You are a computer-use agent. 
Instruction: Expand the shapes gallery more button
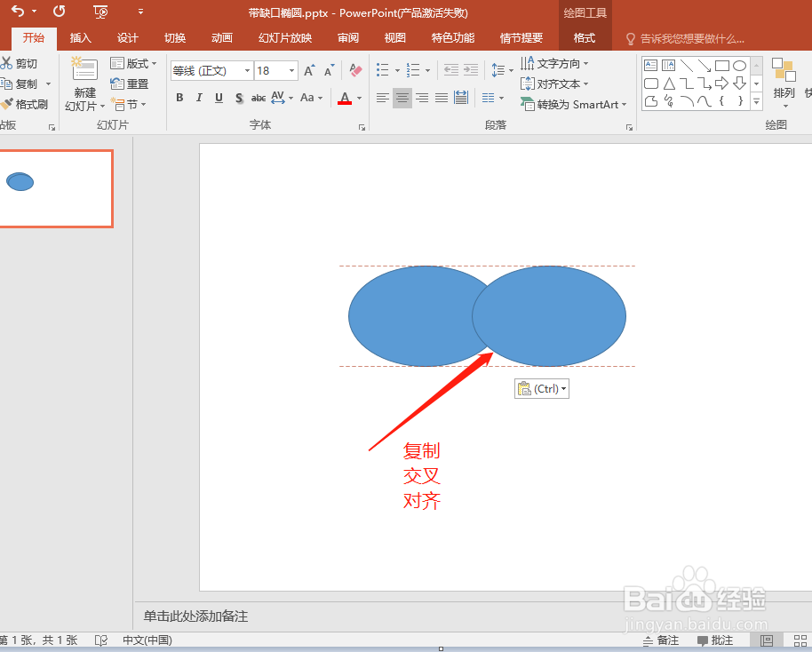pyautogui.click(x=757, y=101)
